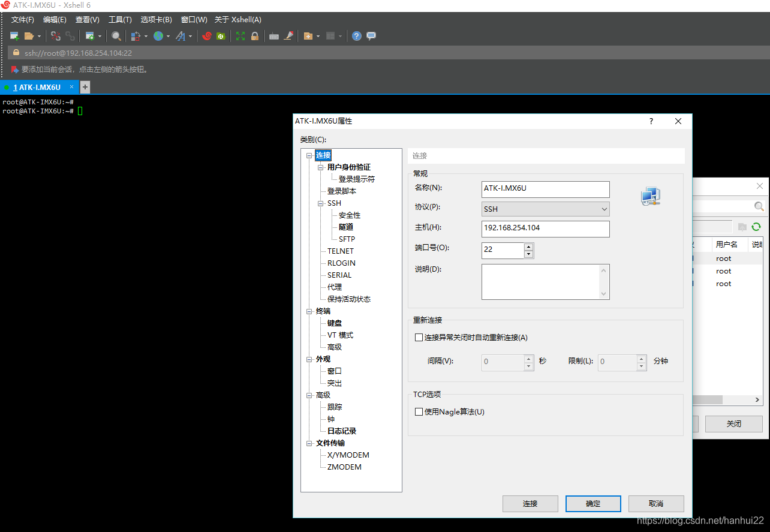Open the encoding globe icon on toolbar
Viewport: 770px width, 532px height.
[159, 36]
